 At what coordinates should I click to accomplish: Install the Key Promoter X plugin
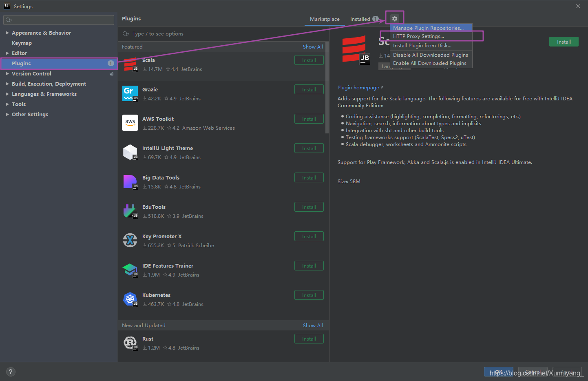(309, 236)
